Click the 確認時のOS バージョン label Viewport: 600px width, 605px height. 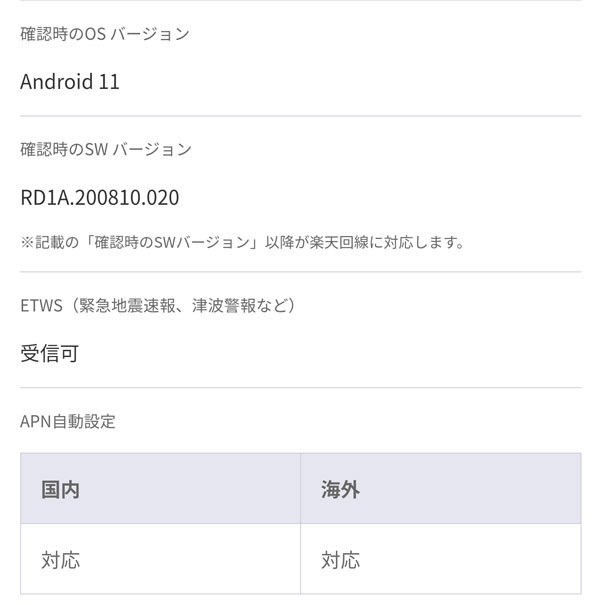pos(105,34)
